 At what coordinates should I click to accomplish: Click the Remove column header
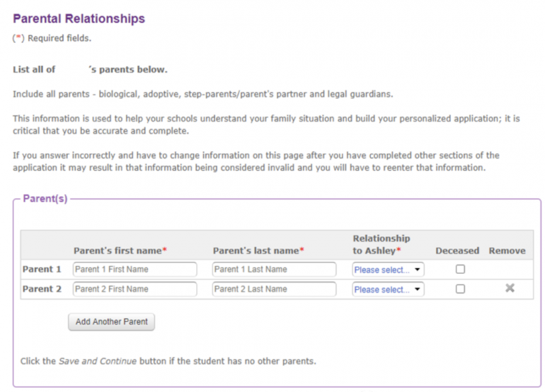point(507,250)
